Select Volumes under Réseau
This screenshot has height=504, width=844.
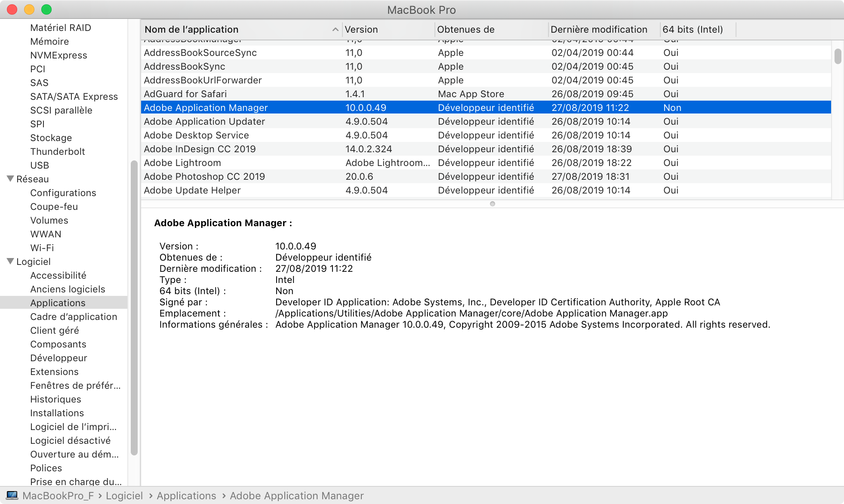pos(49,220)
